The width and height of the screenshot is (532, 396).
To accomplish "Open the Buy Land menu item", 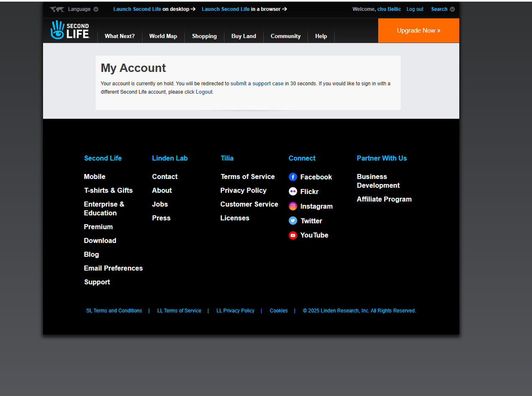I will tap(244, 36).
